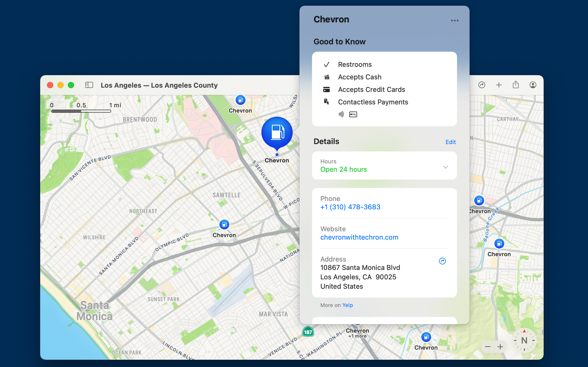Click the Edit link in the Details section

450,142
